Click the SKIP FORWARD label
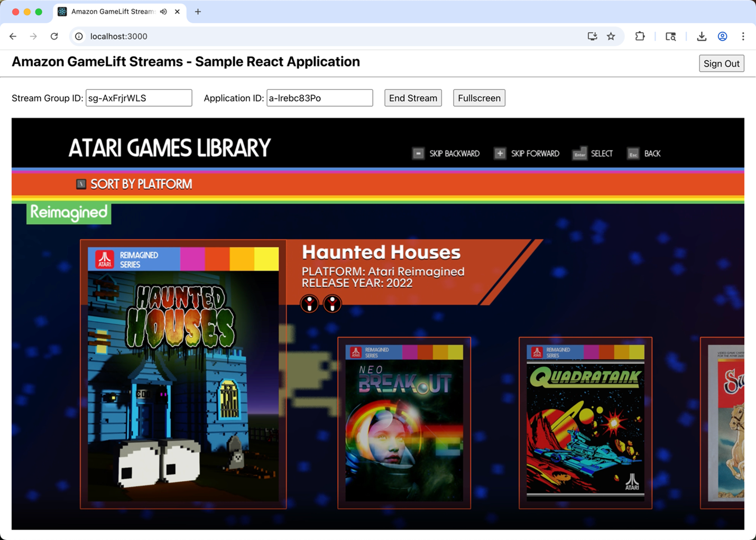 (x=535, y=154)
